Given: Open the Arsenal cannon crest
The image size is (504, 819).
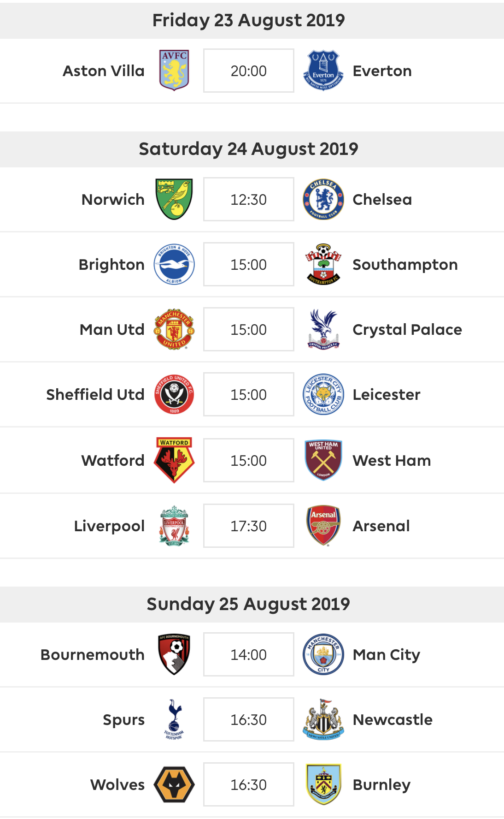Looking at the screenshot, I should (x=323, y=526).
